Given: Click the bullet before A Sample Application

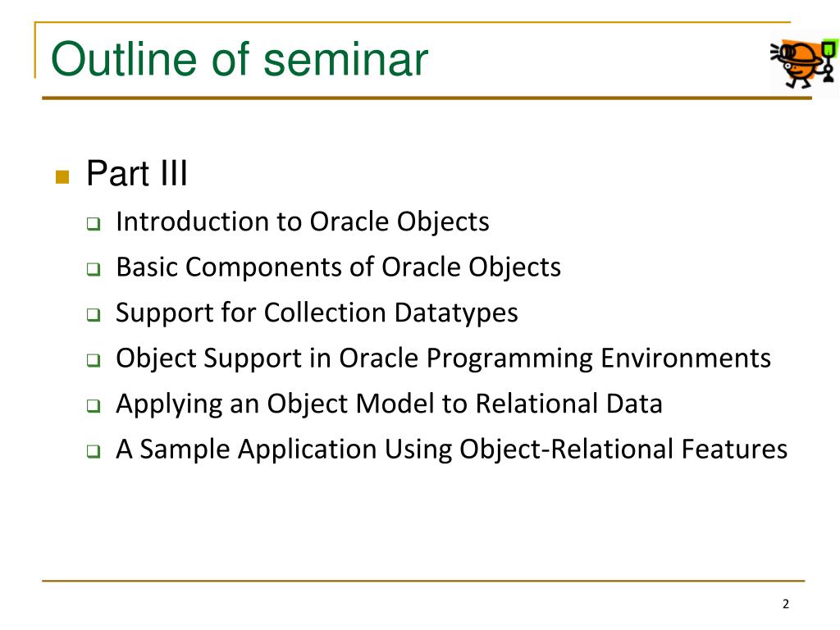Looking at the screenshot, I should (x=94, y=451).
